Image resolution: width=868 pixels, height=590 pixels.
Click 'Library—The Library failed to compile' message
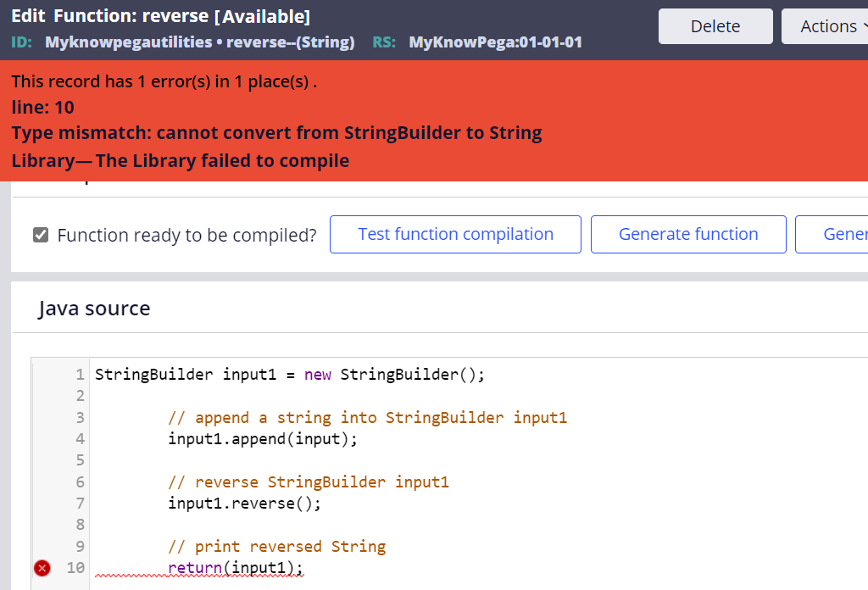180,160
